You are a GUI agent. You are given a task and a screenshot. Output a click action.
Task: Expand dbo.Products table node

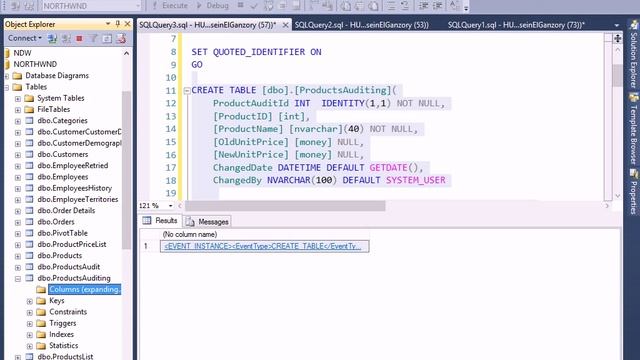tap(18, 256)
